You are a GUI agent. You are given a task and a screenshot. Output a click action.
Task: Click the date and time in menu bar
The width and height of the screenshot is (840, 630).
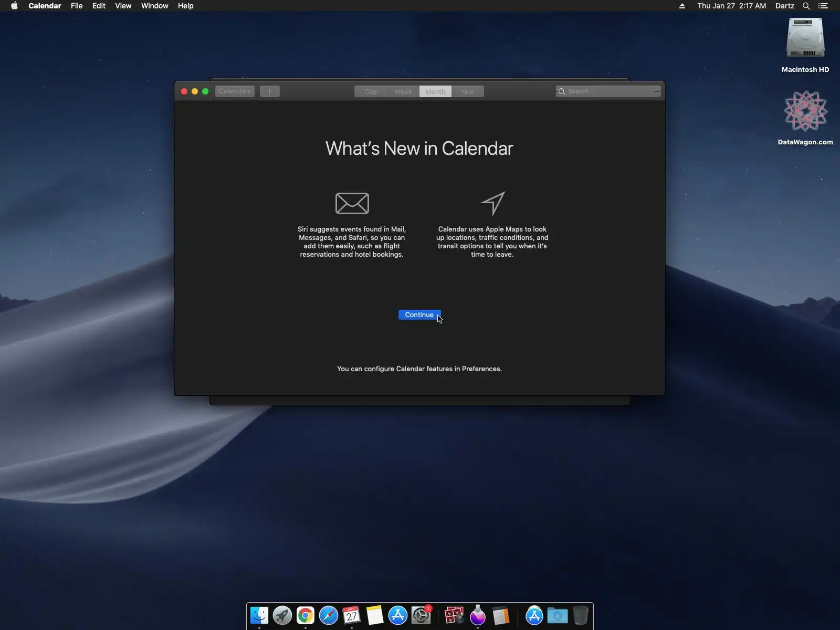tap(732, 6)
